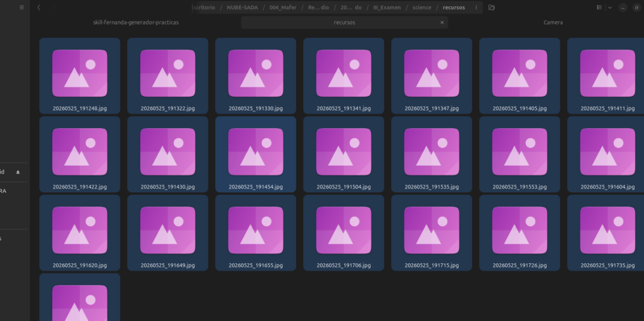Select file 20260525_191405.jpg
644x321 pixels.
point(519,76)
